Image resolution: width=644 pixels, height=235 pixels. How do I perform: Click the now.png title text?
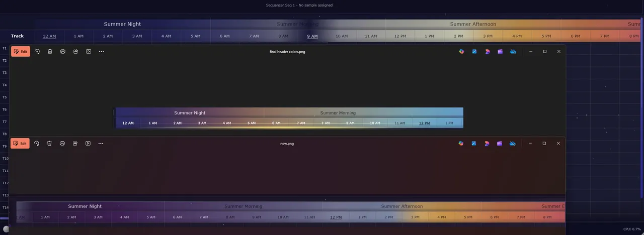click(287, 144)
